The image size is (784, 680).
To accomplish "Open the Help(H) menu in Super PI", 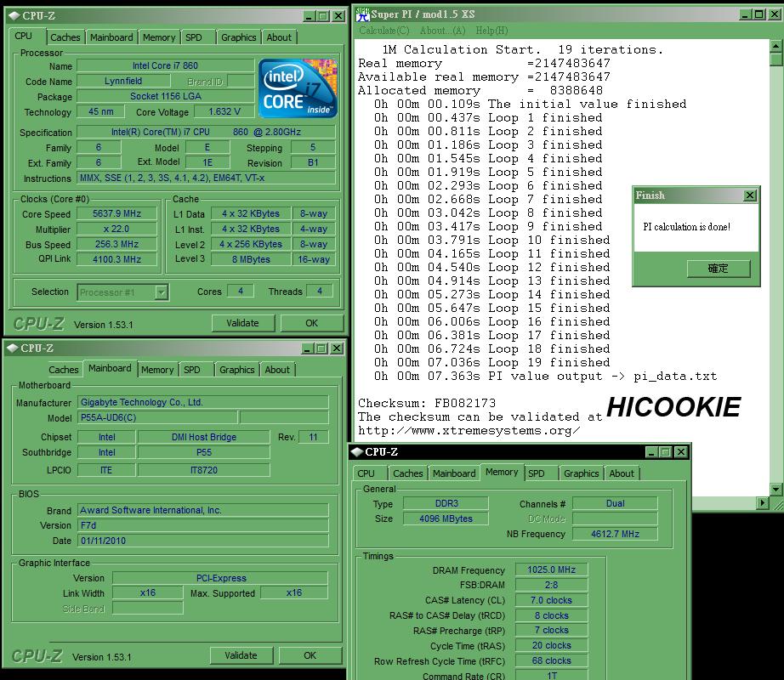I will pyautogui.click(x=491, y=31).
